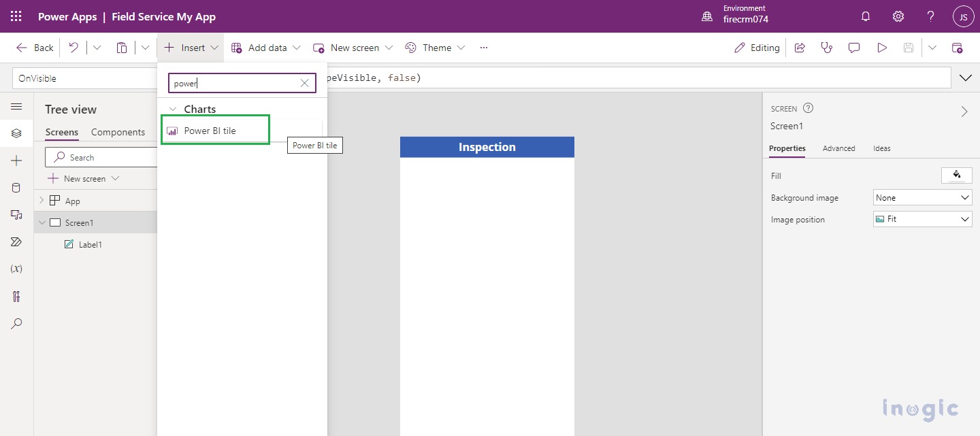Open the help question mark icon
Viewport: 980px width, 436px height.
tap(930, 16)
